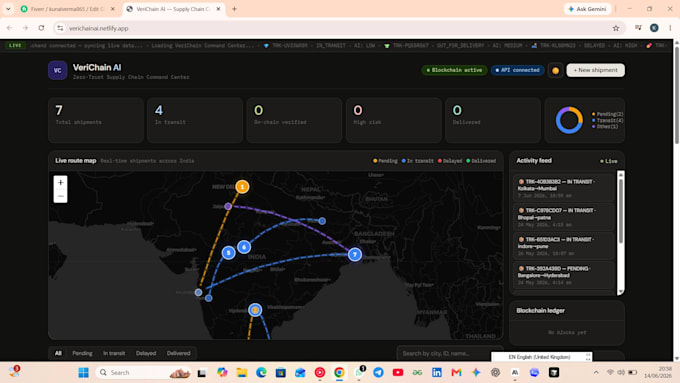
Task: Select the Delayed filter tab
Action: (146, 354)
